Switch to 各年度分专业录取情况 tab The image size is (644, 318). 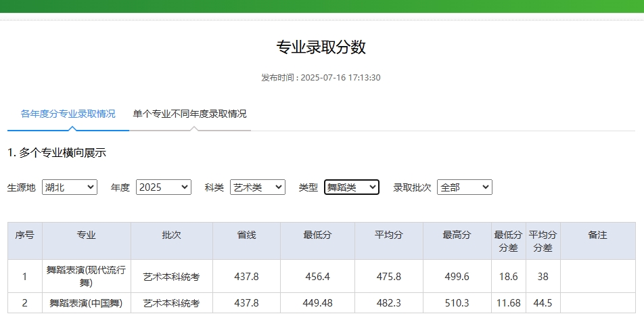pos(68,114)
